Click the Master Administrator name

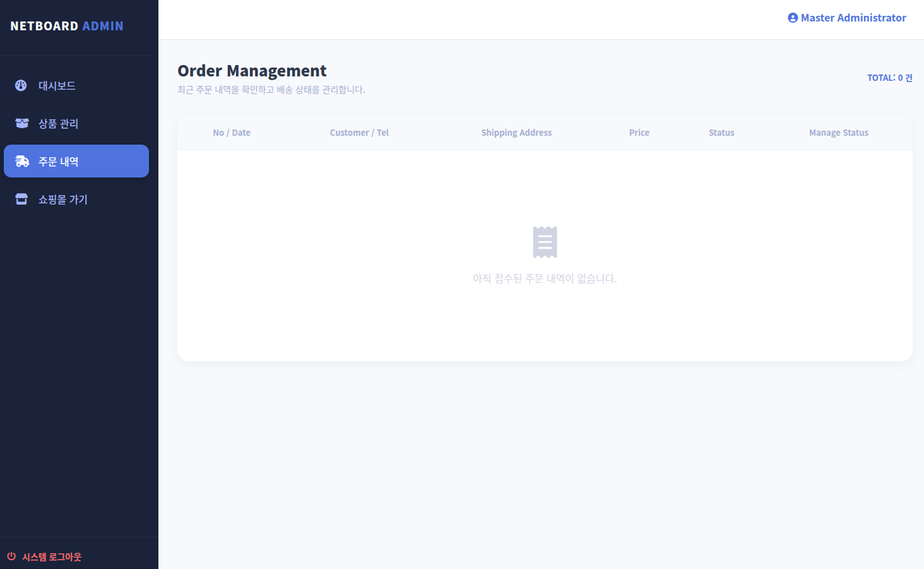(853, 18)
